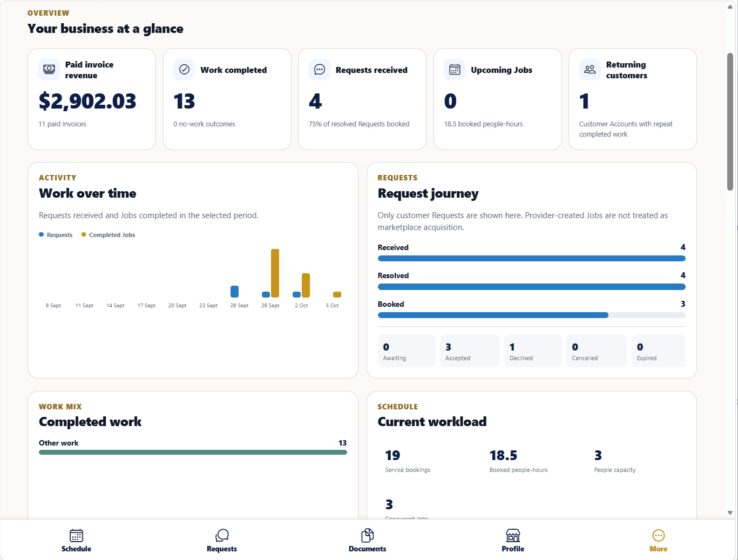
Task: Click the Accepted status tile
Action: click(470, 351)
